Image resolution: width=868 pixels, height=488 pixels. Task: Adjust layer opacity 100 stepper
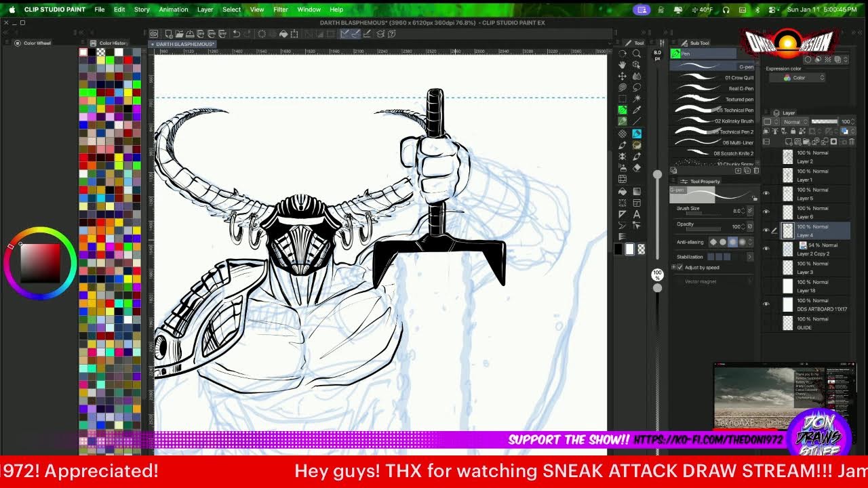point(852,121)
